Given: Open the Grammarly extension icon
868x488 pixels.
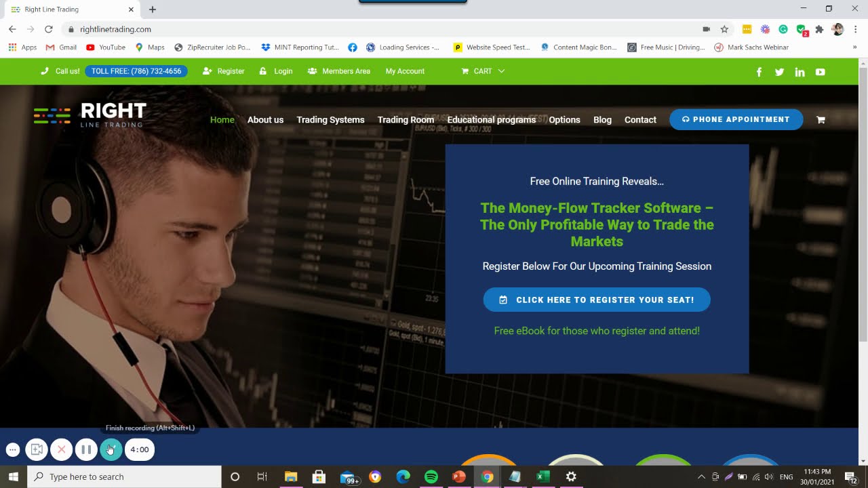Looking at the screenshot, I should point(783,29).
